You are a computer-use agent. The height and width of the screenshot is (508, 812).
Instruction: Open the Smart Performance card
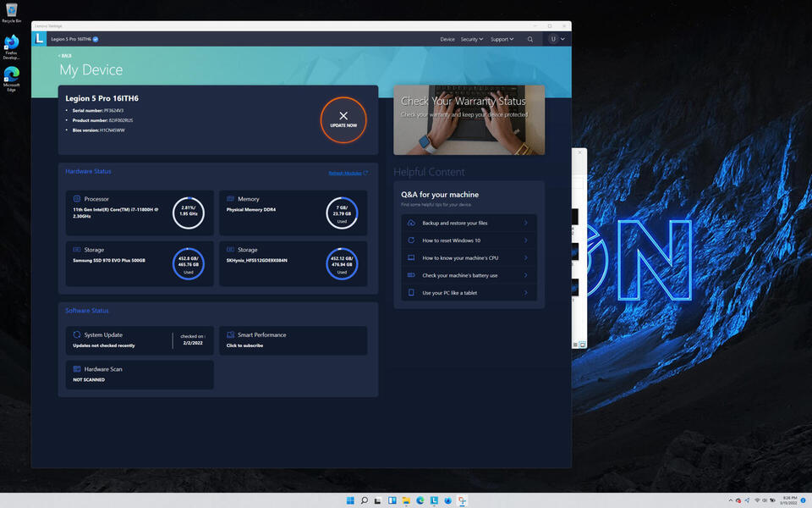click(x=294, y=340)
